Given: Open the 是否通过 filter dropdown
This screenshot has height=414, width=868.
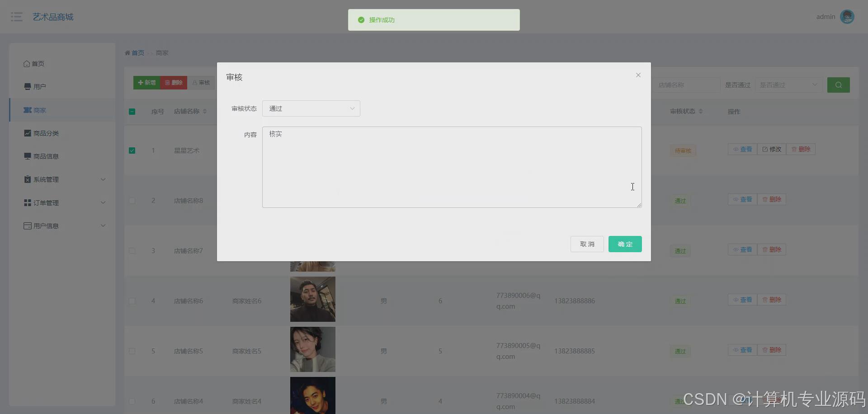Looking at the screenshot, I should [788, 85].
